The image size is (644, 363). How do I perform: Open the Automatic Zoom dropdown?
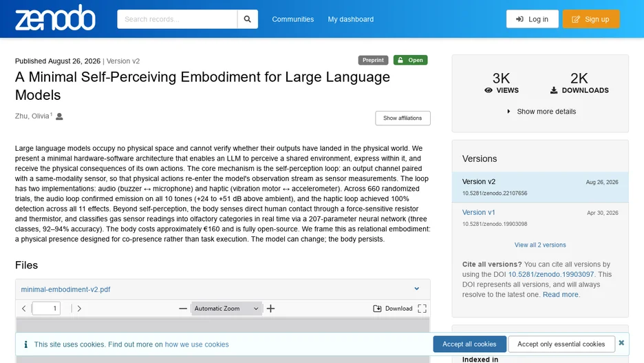(226, 309)
